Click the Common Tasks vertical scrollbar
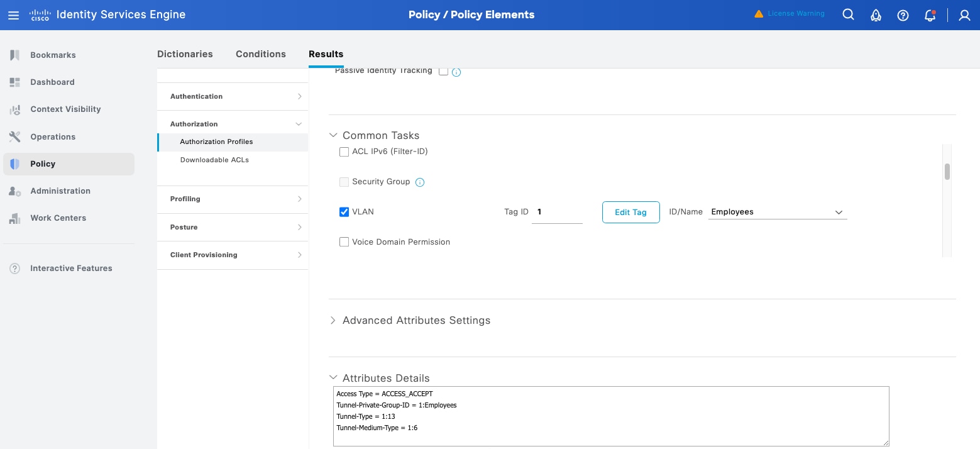 [947, 171]
